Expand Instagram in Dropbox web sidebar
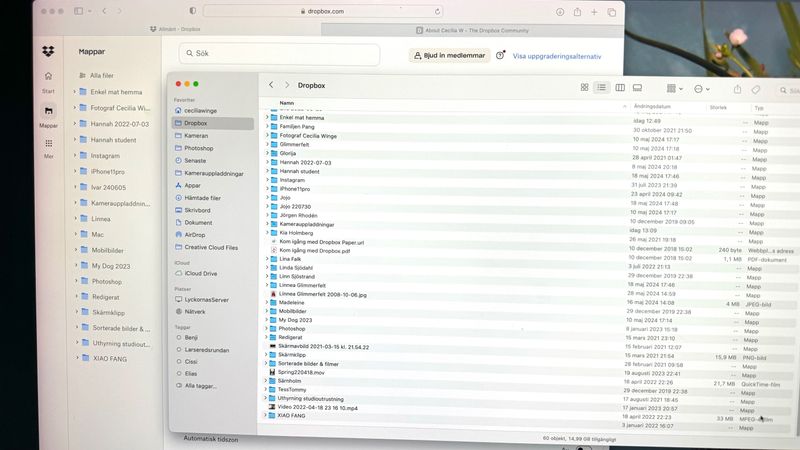Viewport: 800px width, 450px height. (75, 155)
